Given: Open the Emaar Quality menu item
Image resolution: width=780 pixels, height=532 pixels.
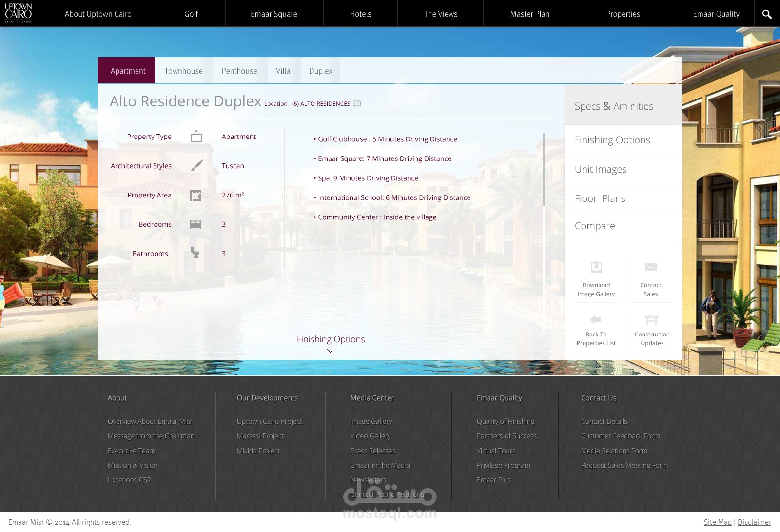Looking at the screenshot, I should click(716, 14).
